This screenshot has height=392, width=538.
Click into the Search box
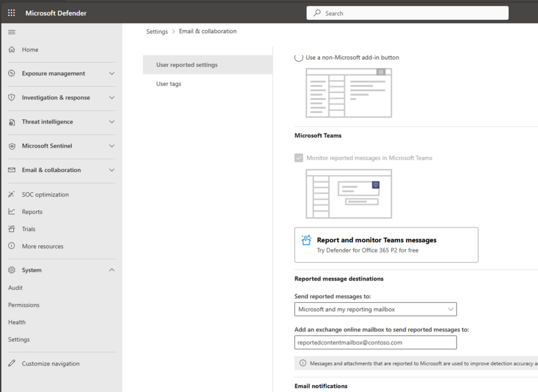[x=407, y=13]
